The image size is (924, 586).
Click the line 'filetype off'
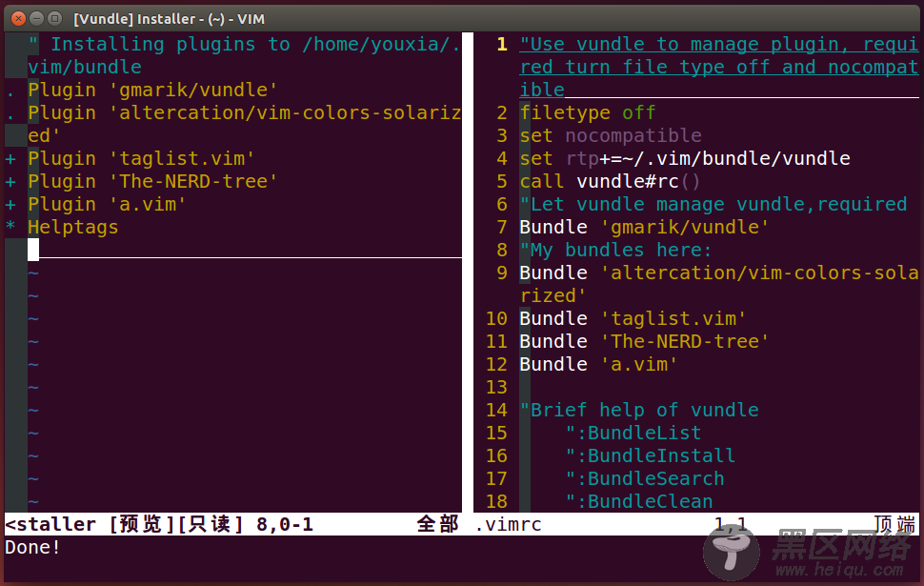click(588, 113)
